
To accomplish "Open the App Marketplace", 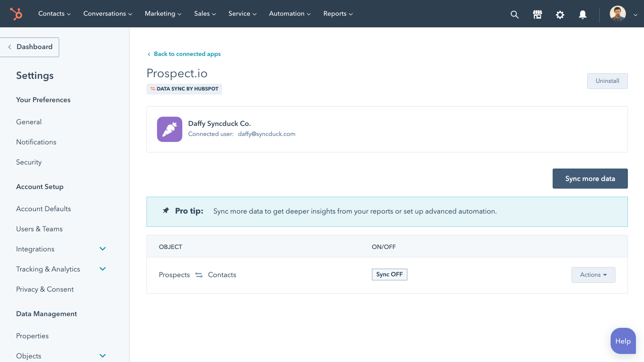I will coord(537,14).
